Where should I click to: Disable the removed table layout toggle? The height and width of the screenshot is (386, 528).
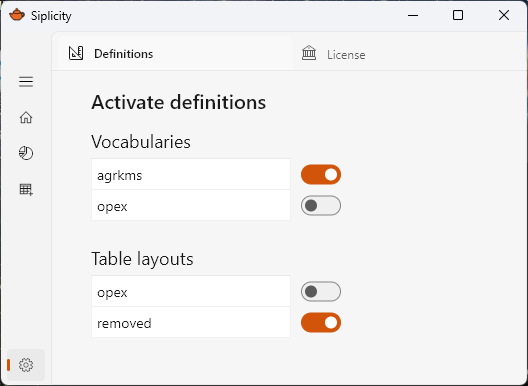pyautogui.click(x=321, y=322)
